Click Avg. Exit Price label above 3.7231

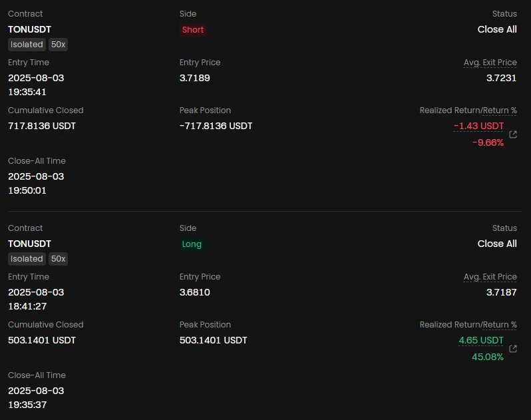tap(490, 63)
